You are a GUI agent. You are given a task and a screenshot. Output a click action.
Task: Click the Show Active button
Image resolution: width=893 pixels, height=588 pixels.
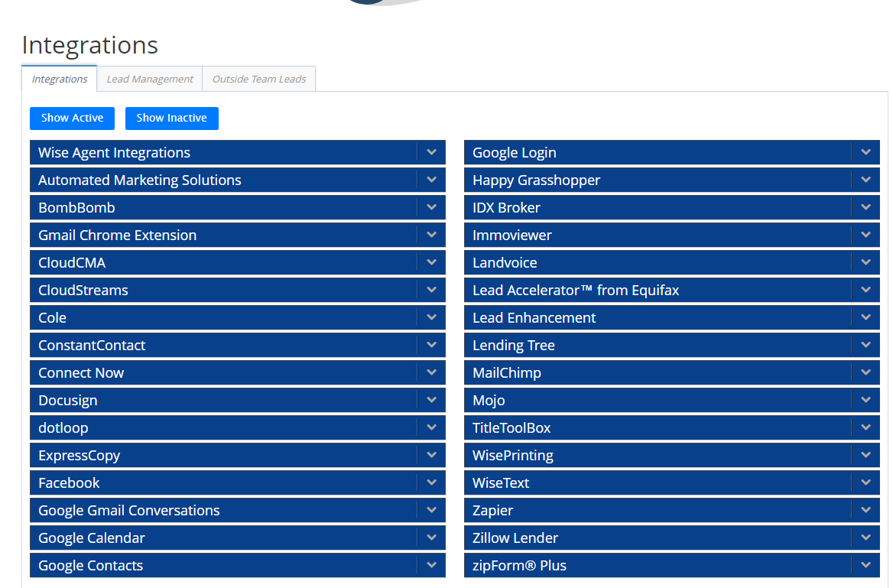[73, 118]
